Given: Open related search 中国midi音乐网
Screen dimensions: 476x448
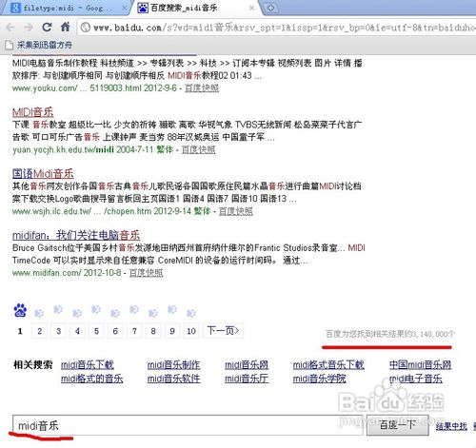Looking at the screenshot, I should 420,364.
